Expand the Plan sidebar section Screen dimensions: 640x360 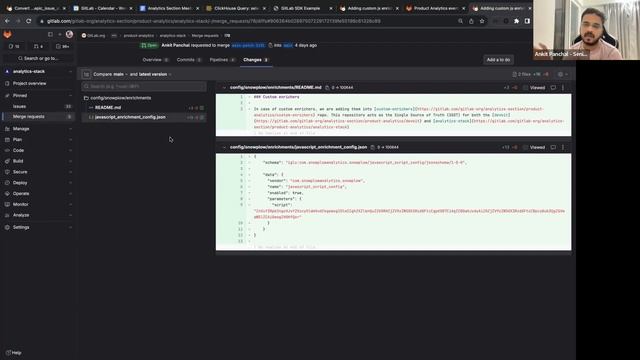38,140
